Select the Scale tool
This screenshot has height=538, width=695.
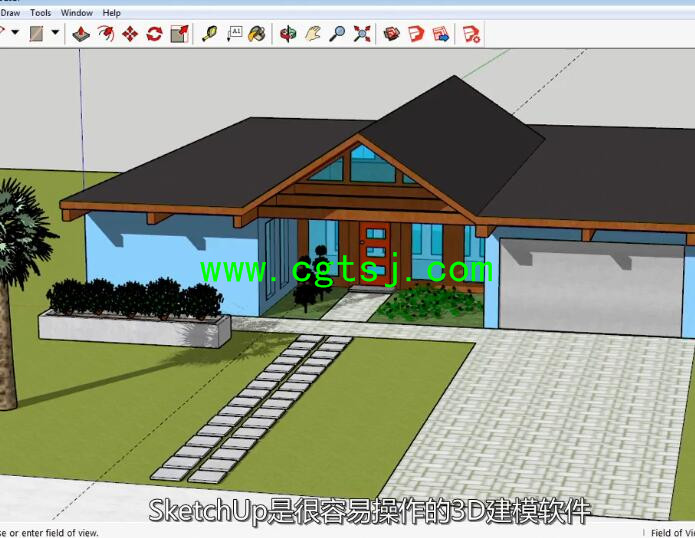coord(180,34)
